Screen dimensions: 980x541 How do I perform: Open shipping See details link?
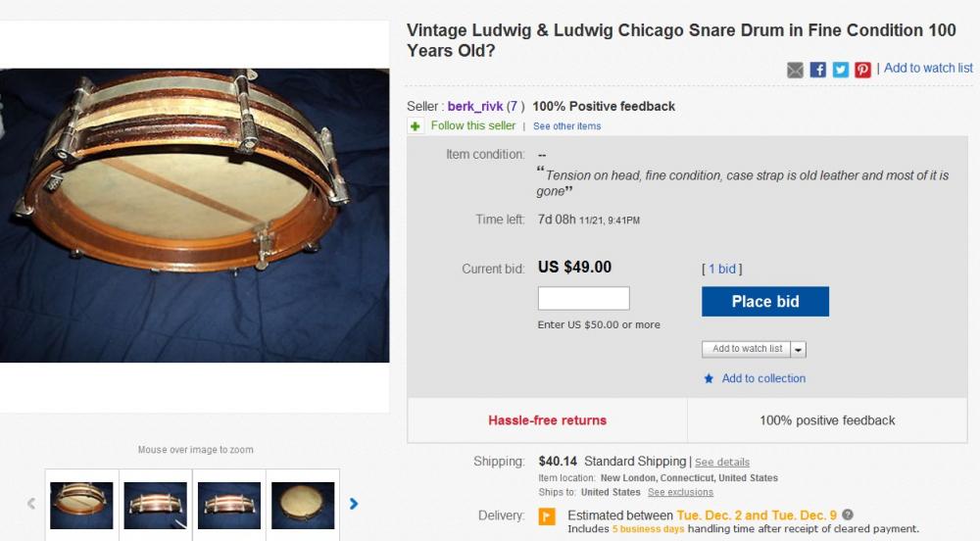tap(722, 463)
